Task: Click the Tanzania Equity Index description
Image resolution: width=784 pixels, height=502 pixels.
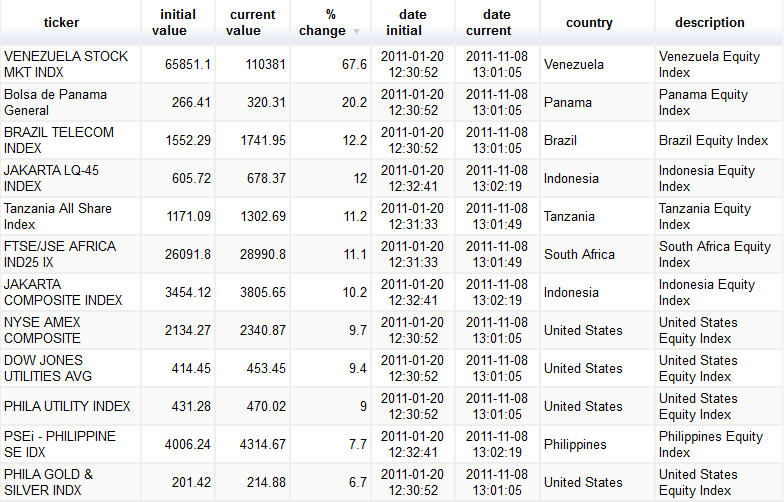Action: pos(704,216)
